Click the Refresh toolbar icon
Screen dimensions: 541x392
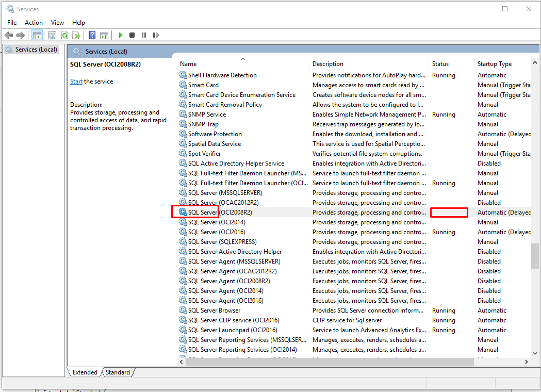64,35
